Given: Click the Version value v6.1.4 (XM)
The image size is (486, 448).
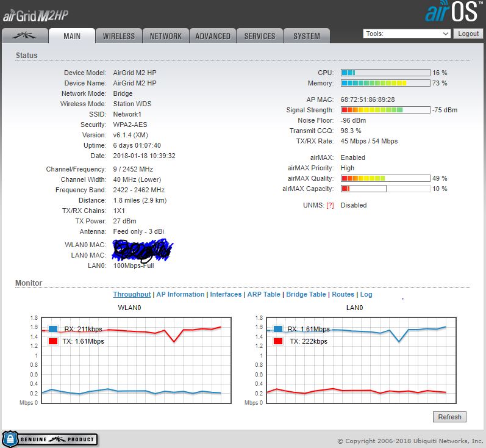Looking at the screenshot, I should pos(130,135).
